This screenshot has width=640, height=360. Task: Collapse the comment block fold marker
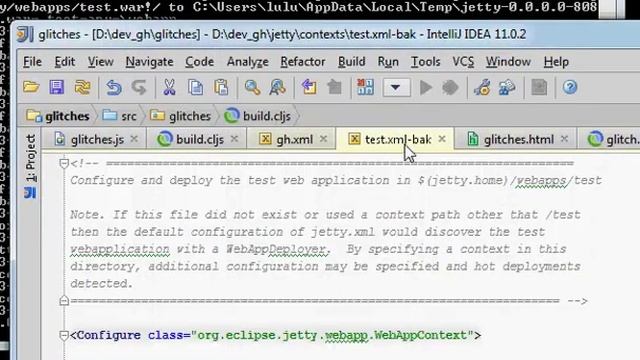click(x=64, y=164)
